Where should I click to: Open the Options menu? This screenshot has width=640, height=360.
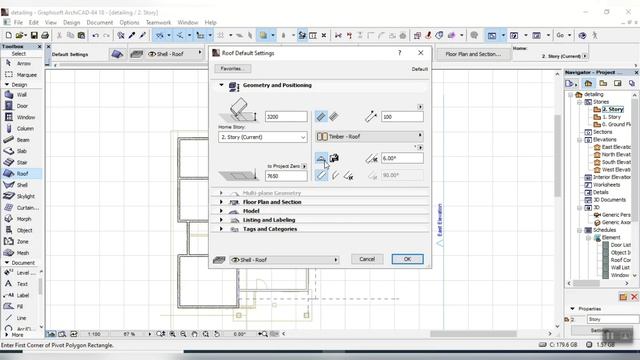(x=129, y=22)
